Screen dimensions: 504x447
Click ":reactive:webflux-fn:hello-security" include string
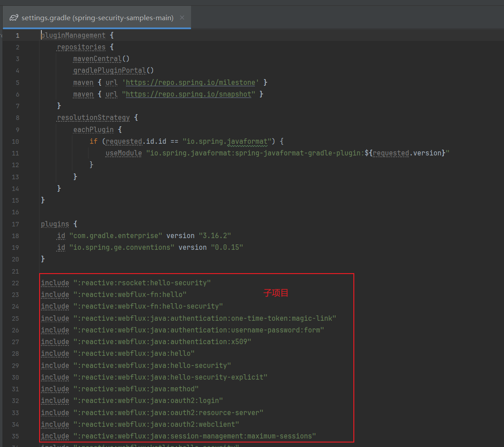pyautogui.click(x=148, y=306)
